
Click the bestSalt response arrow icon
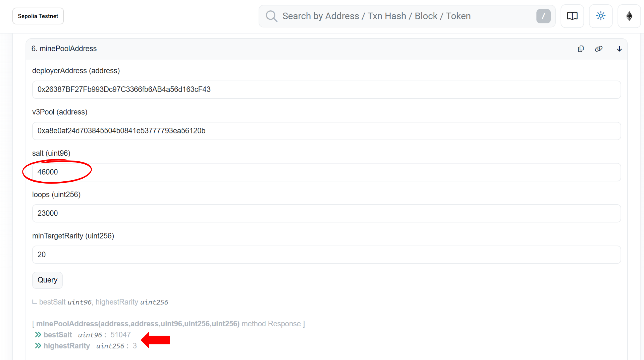click(38, 335)
